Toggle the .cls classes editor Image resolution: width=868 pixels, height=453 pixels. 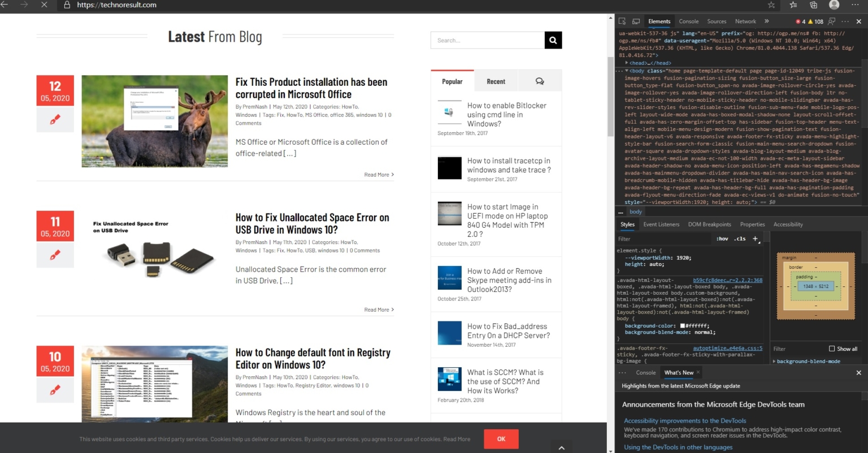[x=739, y=238]
